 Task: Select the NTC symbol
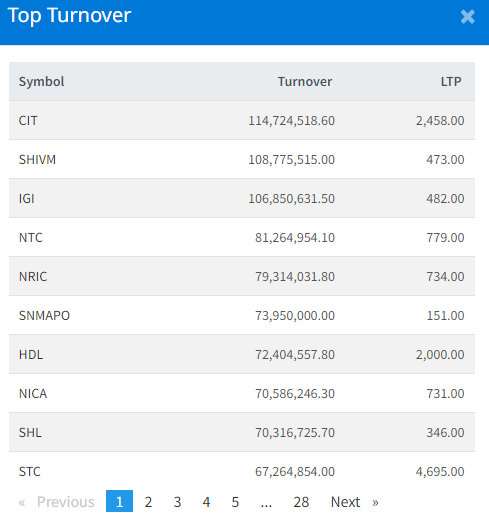pos(31,238)
